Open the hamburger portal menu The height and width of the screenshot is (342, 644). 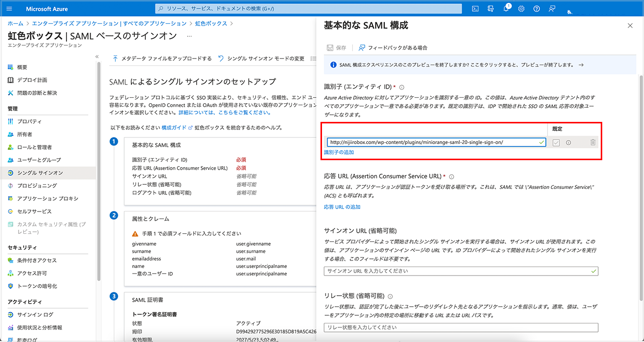tap(10, 9)
